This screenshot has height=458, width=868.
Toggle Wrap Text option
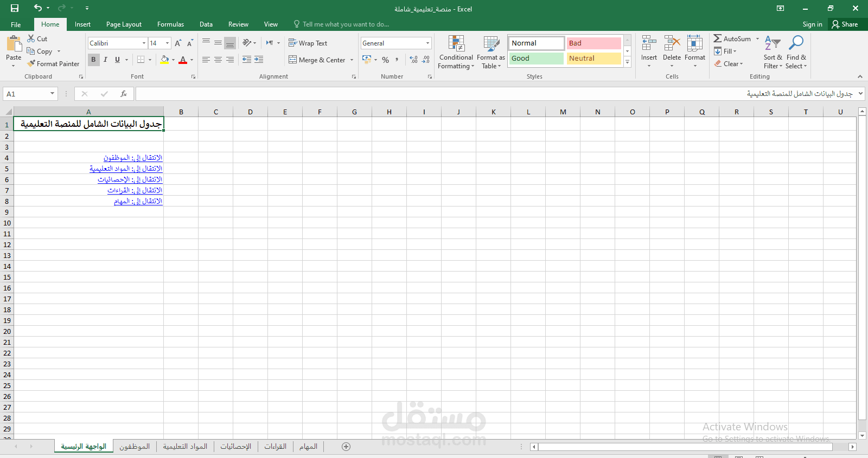coord(308,43)
